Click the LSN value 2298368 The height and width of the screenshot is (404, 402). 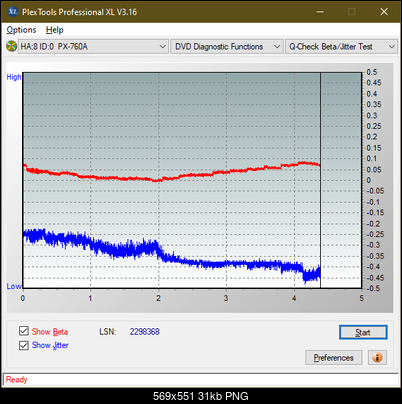click(145, 332)
